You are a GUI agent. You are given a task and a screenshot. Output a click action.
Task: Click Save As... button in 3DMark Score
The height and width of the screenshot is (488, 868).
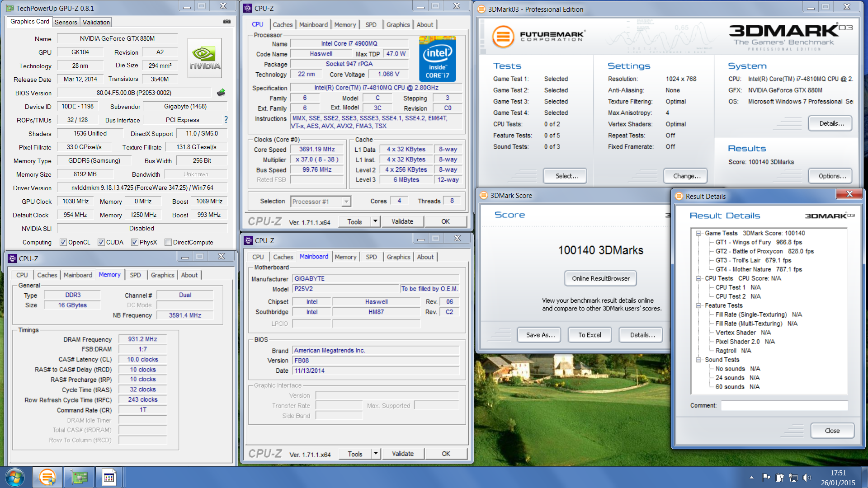pyautogui.click(x=539, y=335)
